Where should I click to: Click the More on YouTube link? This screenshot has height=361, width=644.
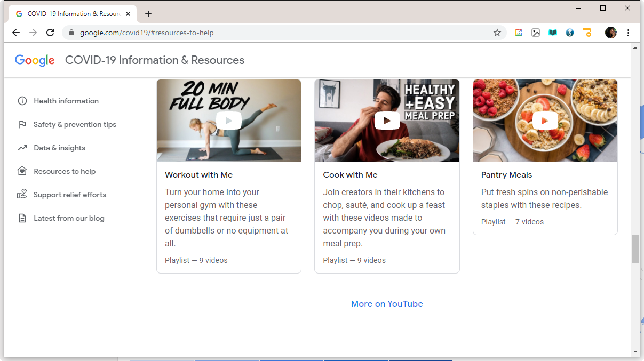[x=387, y=304]
